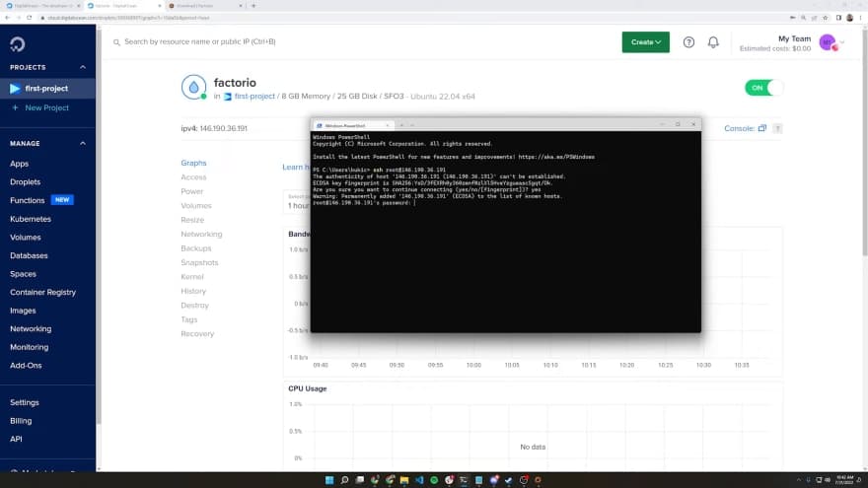Click the ipv4 address 146.190.36.191

point(224,128)
